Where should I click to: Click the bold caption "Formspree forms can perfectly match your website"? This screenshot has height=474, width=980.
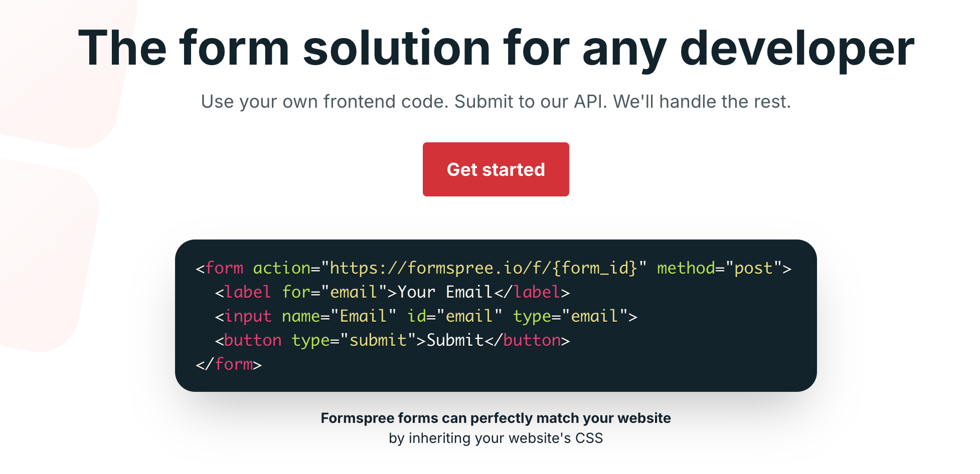click(496, 418)
